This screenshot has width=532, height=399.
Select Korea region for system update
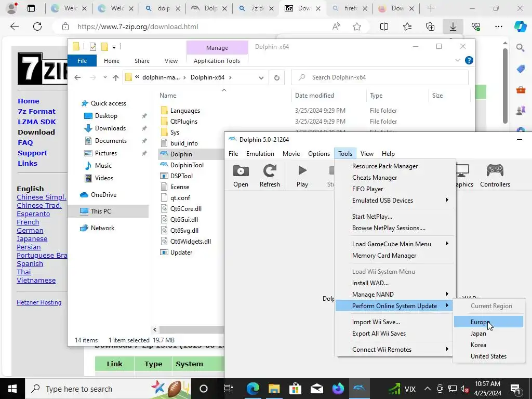pos(488,345)
